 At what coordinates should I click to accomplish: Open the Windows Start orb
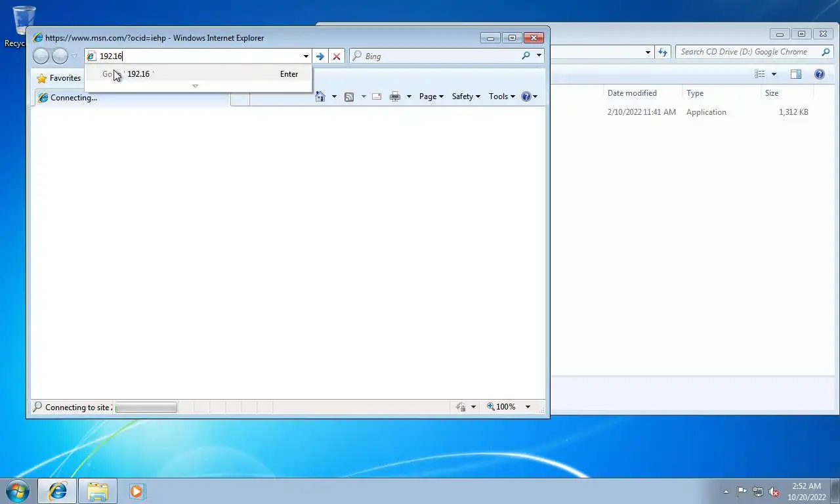(x=17, y=491)
